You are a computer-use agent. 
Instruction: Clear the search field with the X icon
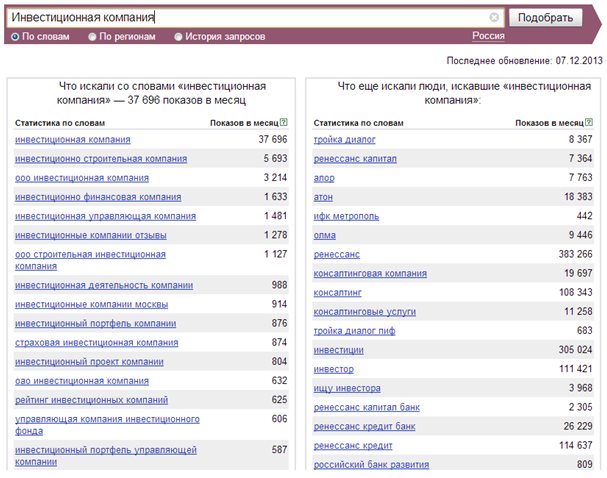pyautogui.click(x=494, y=17)
